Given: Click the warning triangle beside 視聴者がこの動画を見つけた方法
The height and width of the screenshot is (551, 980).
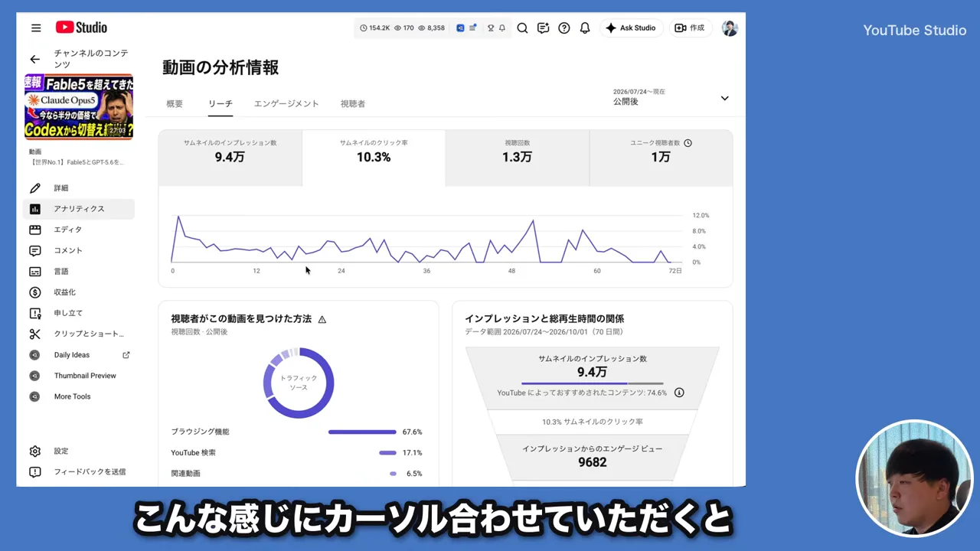Looking at the screenshot, I should [322, 319].
